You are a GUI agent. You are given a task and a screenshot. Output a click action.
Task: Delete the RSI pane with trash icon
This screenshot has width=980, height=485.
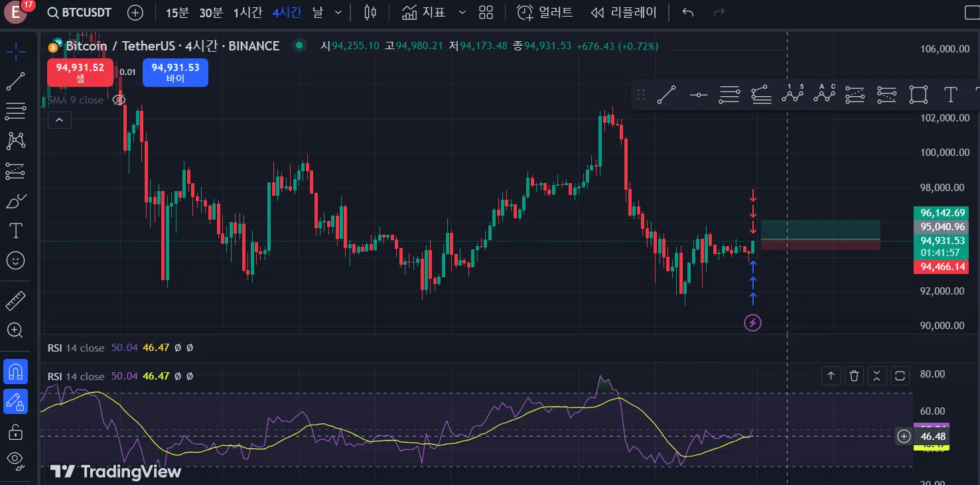(854, 376)
